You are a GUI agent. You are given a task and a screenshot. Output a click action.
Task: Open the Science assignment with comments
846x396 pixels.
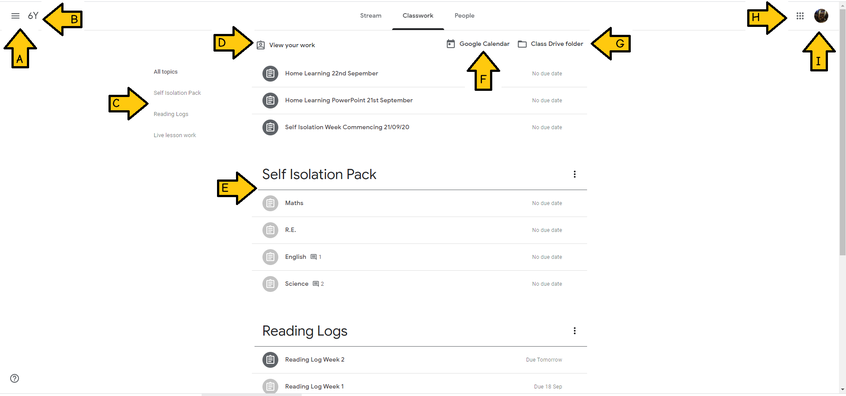420,284
